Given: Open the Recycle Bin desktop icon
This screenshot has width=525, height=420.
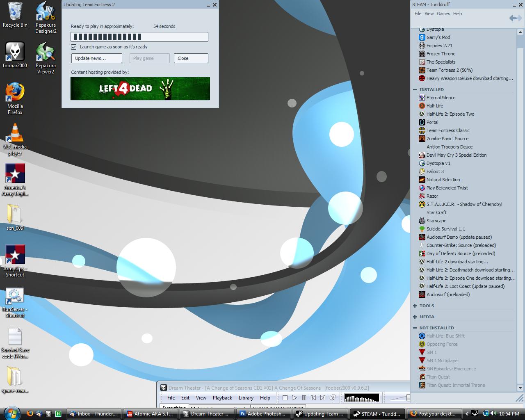Looking at the screenshot, I should pos(15,15).
